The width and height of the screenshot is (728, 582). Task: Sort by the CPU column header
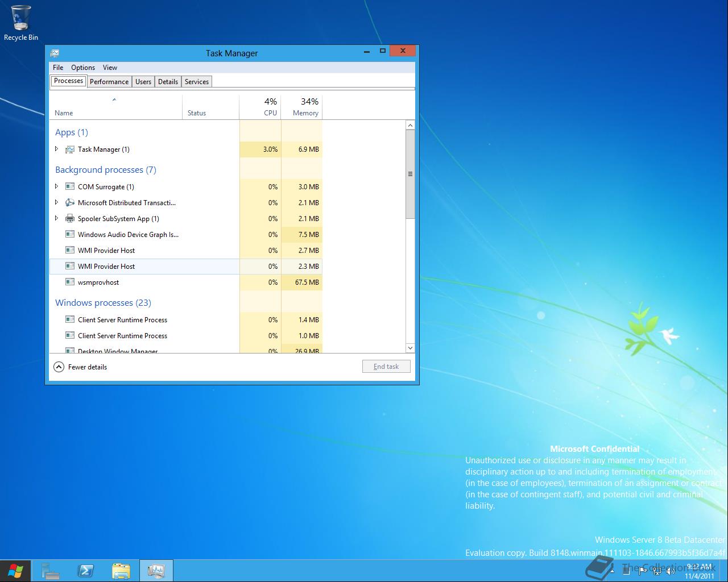click(260, 107)
